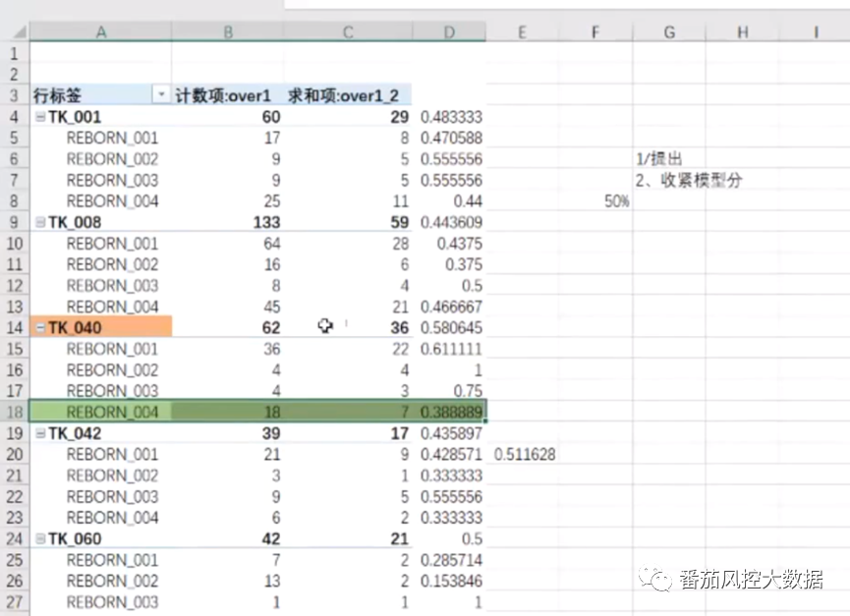Click the TK_008 count value 133

265,223
